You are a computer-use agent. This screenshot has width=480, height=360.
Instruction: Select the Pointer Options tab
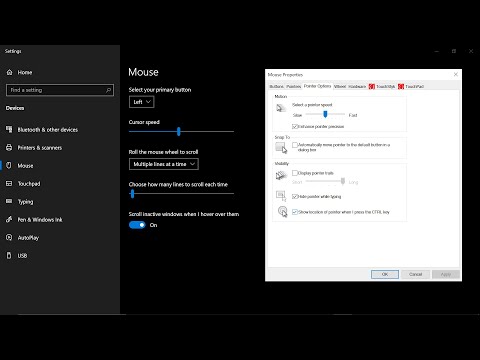(x=317, y=86)
